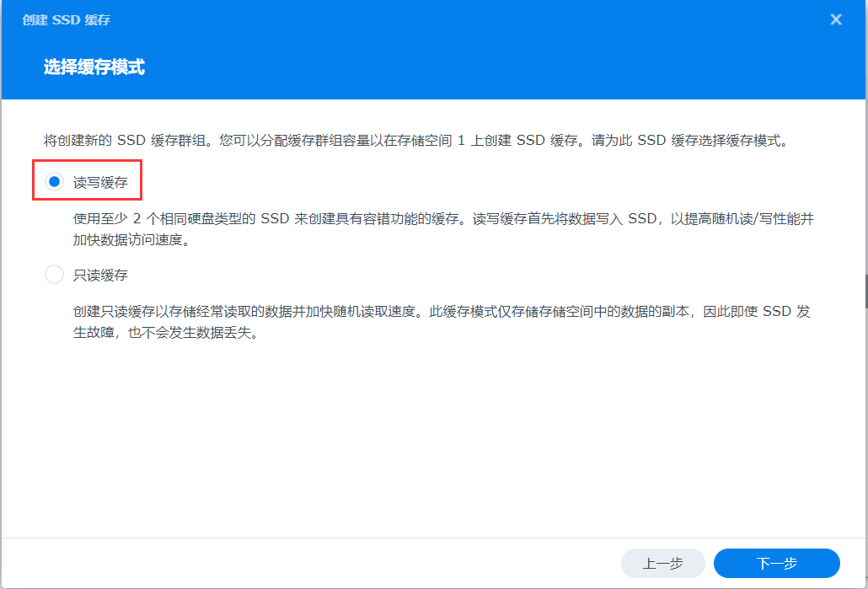Screen dimensions: 868x589
Task: Click the blank area below the cache options
Action: tap(421, 438)
